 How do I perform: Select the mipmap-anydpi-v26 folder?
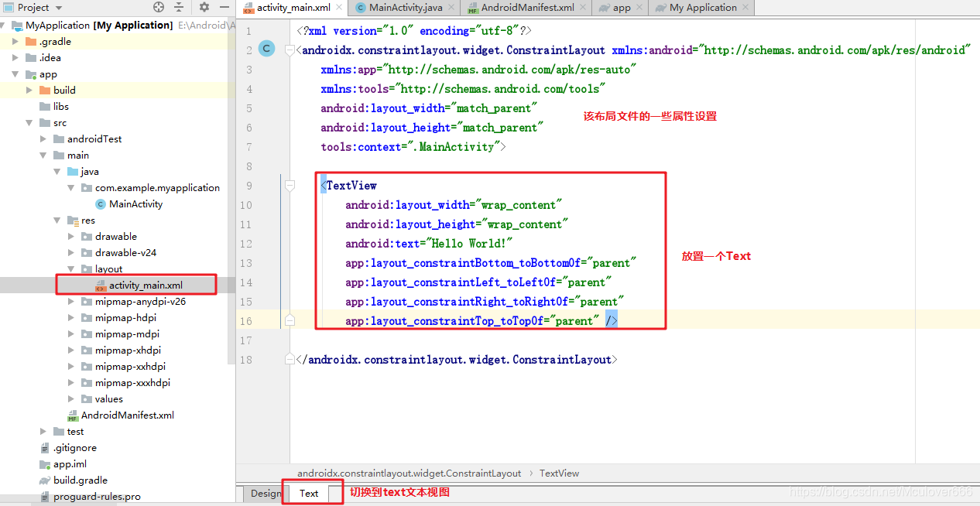[x=140, y=302]
